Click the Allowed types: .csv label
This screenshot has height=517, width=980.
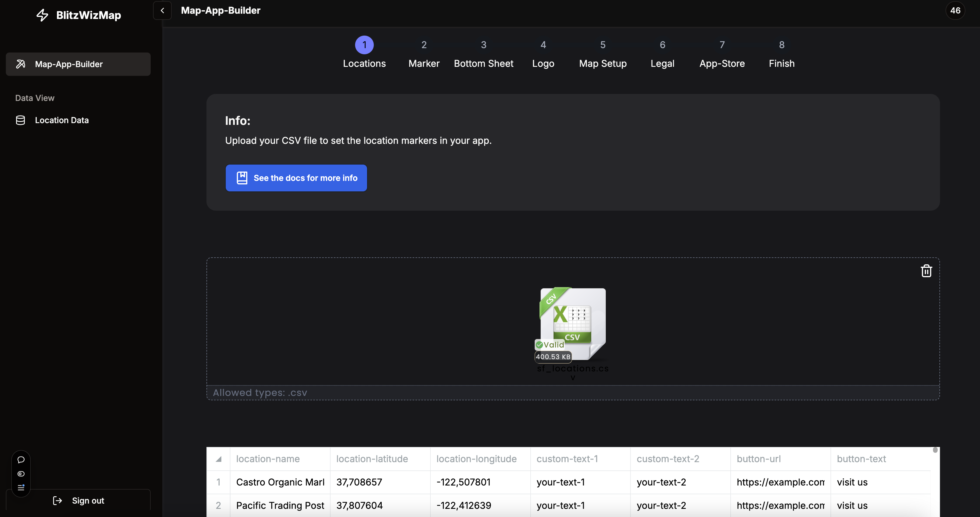(x=260, y=393)
